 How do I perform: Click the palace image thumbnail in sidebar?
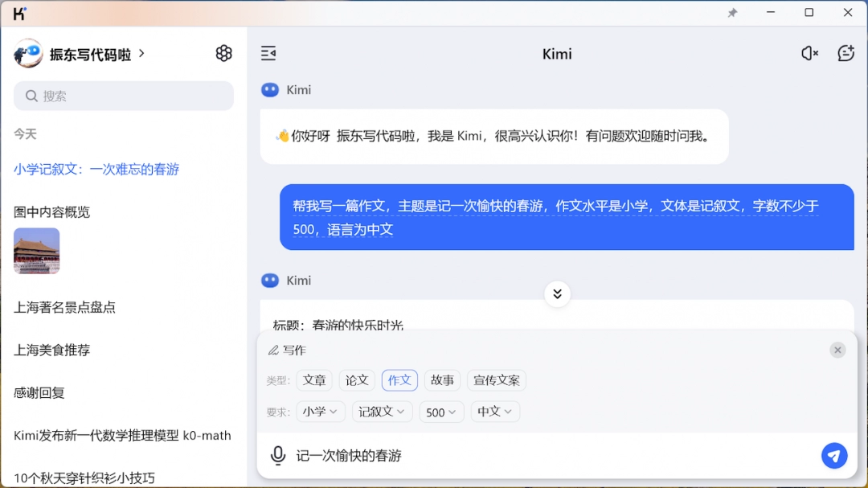[36, 251]
